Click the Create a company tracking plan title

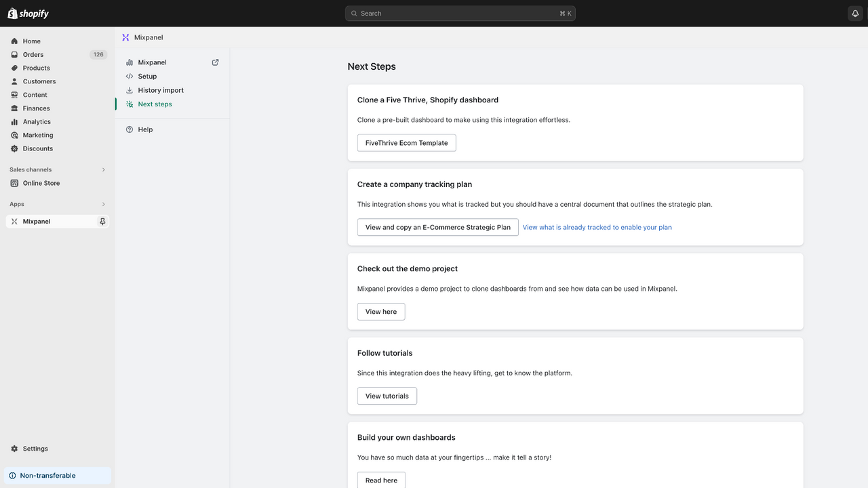coord(415,184)
